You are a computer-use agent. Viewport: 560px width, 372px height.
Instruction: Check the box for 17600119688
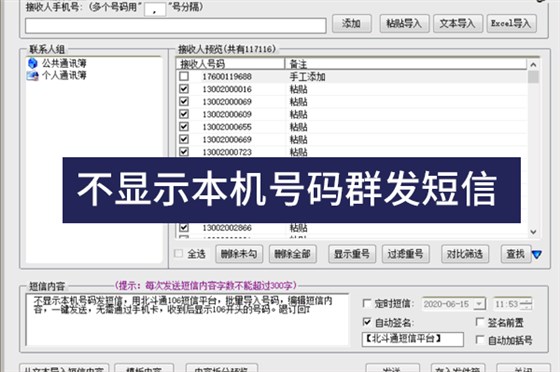[x=184, y=76]
